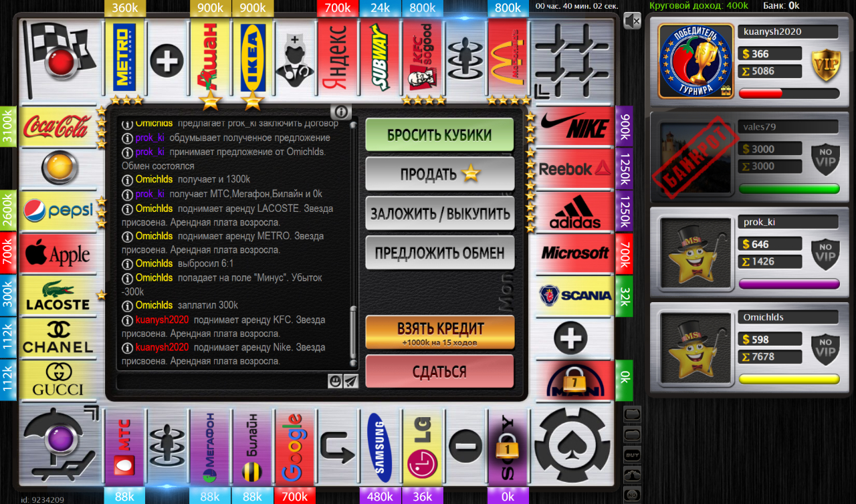Click the LG property tile
The height and width of the screenshot is (504, 856).
423,447
